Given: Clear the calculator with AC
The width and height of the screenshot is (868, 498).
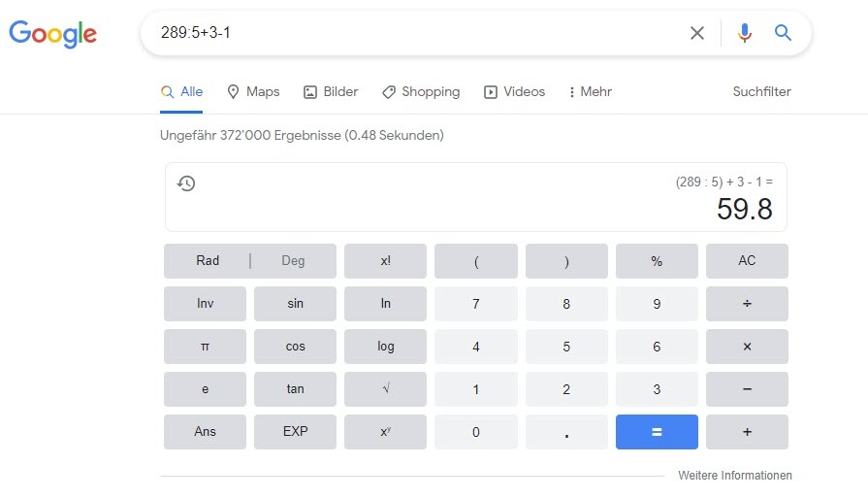Looking at the screenshot, I should [x=747, y=261].
